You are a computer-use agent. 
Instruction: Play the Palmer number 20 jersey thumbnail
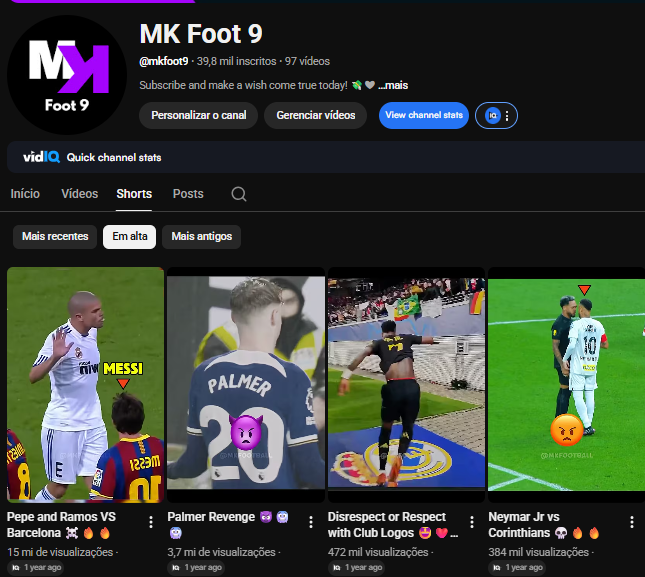(x=246, y=385)
